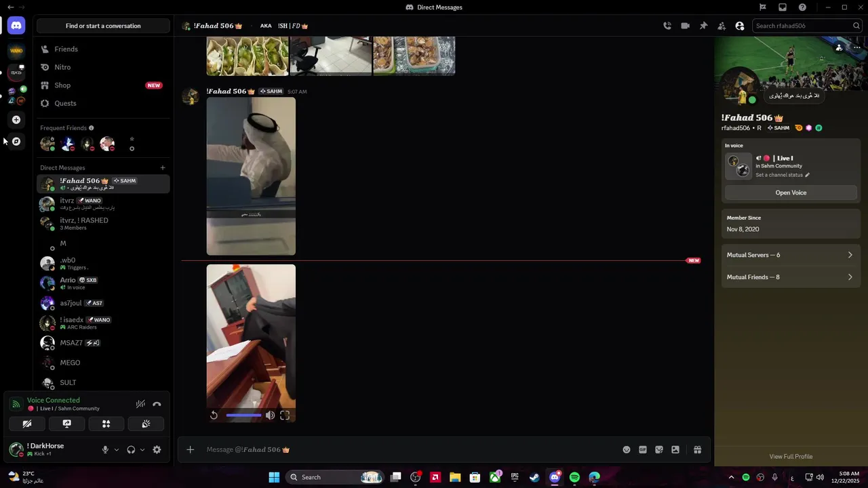Send a gift via gift icon
The height and width of the screenshot is (488, 868).
click(697, 449)
